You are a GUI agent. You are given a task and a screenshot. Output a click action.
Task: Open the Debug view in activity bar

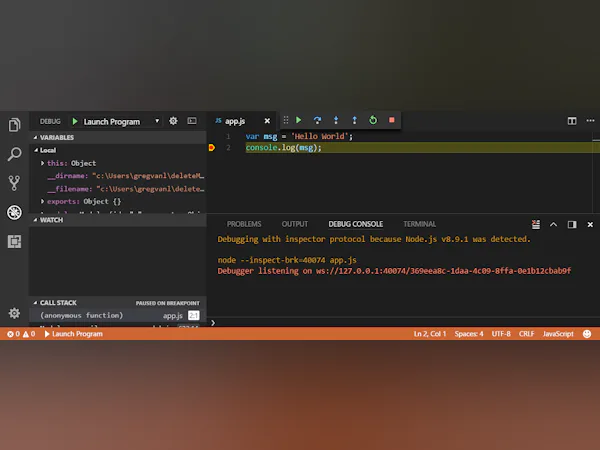[14, 212]
